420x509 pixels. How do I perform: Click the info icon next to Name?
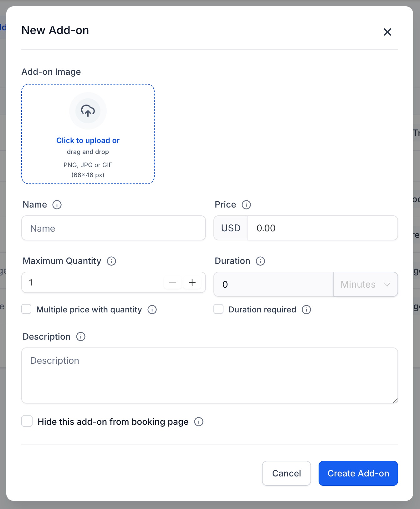tap(57, 205)
